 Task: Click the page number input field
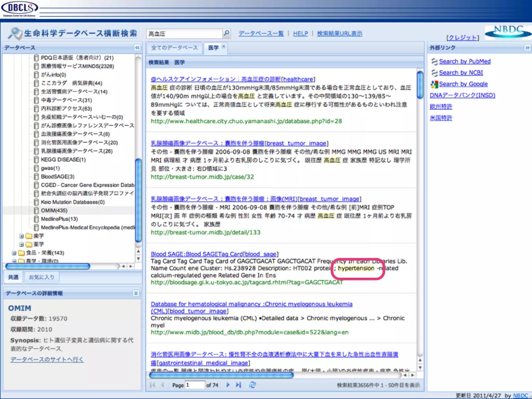(x=195, y=385)
